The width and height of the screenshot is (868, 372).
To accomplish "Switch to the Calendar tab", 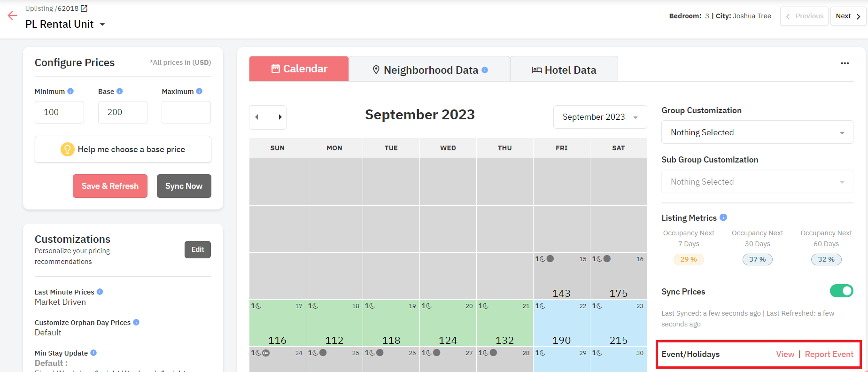I will click(x=299, y=69).
